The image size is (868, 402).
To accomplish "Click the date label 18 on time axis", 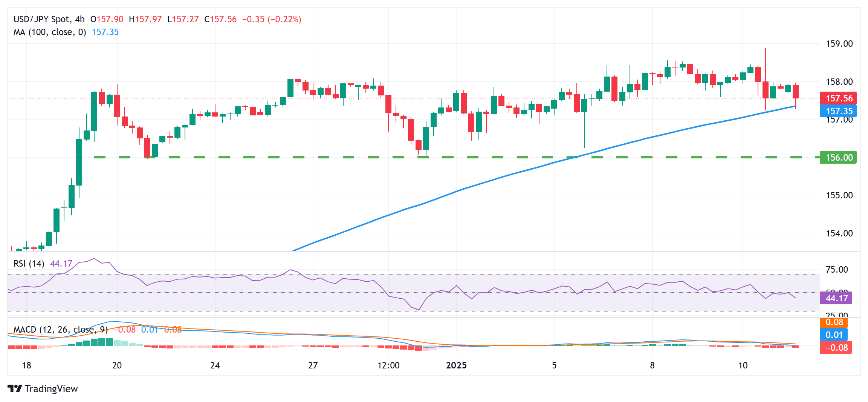I will (x=26, y=365).
